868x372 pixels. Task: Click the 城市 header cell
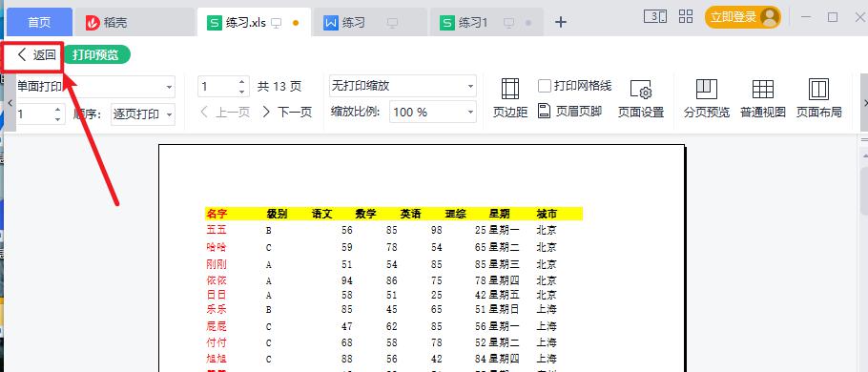point(547,214)
